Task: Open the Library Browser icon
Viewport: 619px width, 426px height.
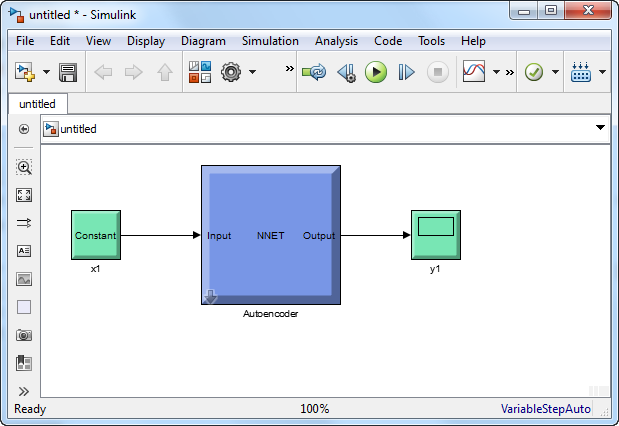Action: (x=200, y=72)
